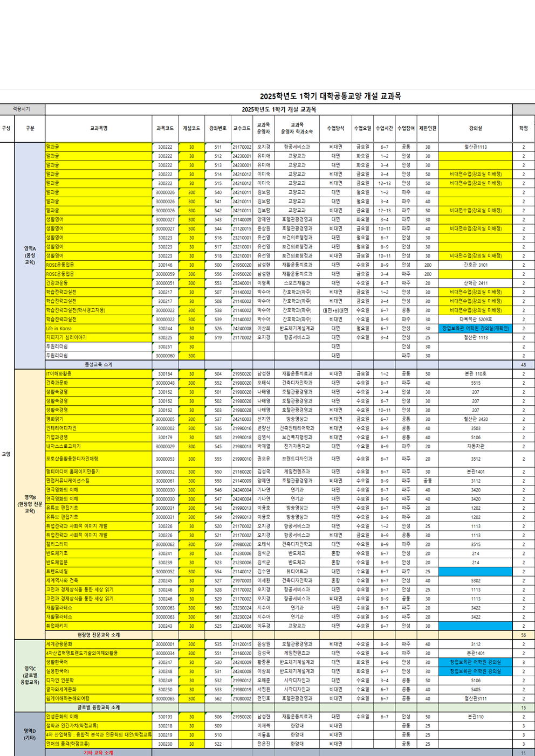Click the '강좌번호' column header
The width and height of the screenshot is (535, 756).
pos(218,128)
